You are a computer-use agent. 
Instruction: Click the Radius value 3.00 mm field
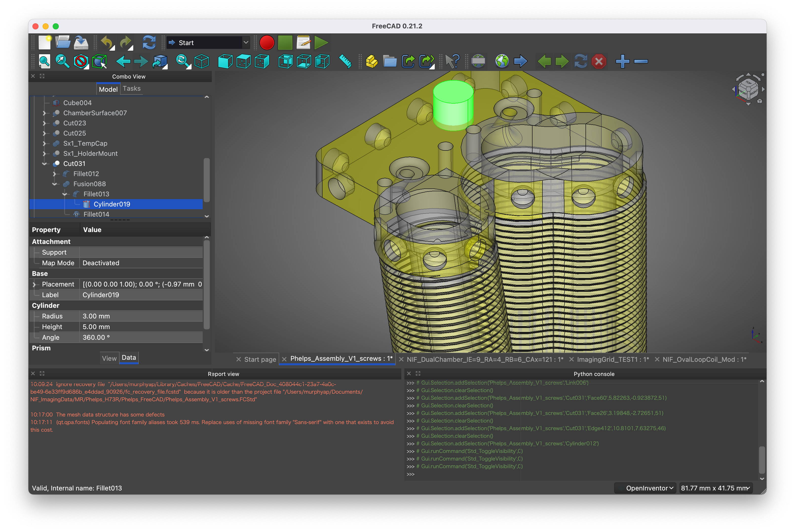[x=141, y=316]
